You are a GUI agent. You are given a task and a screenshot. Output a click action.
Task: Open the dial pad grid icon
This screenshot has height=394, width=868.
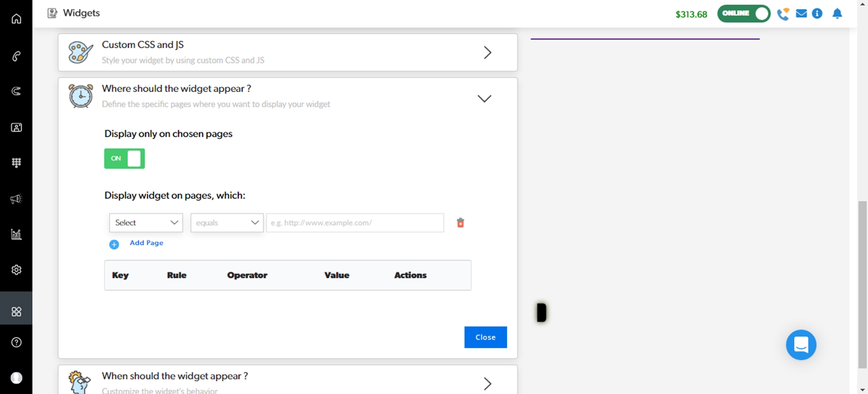[x=16, y=162]
